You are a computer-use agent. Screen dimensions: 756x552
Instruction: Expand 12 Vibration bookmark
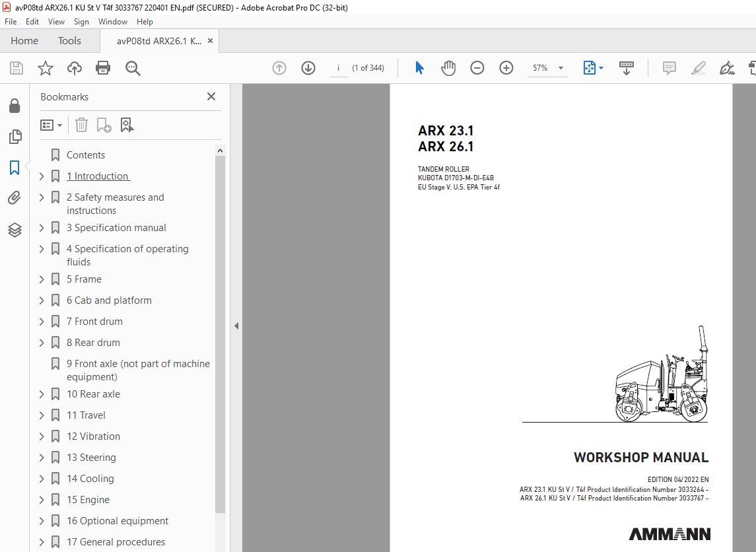[x=42, y=436]
